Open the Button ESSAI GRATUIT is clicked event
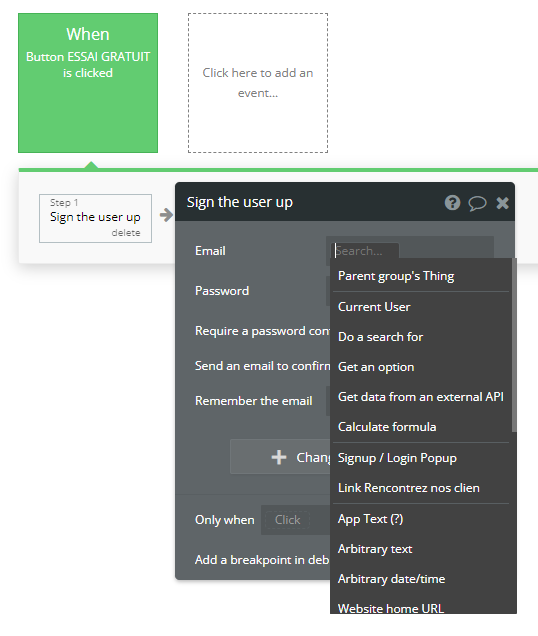538x636 pixels. (88, 83)
